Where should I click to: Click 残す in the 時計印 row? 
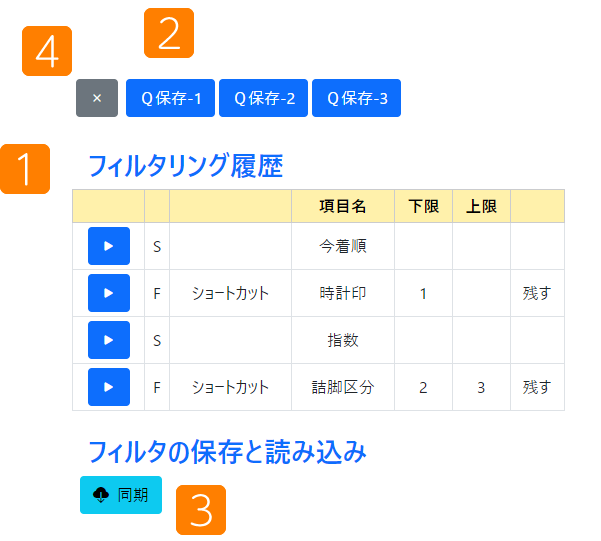tap(537, 294)
